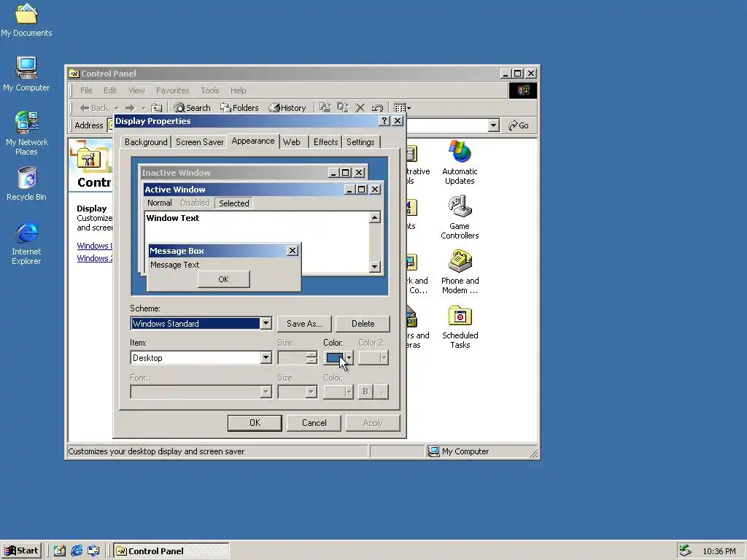This screenshot has height=560, width=747.
Task: Toggle the Folders pane button
Action: coord(239,108)
